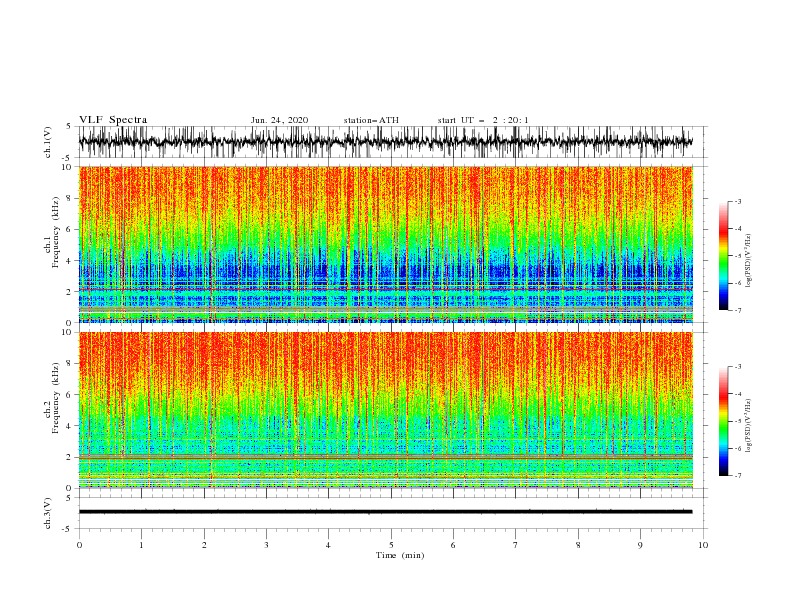This screenshot has width=792, height=612.
Task: Click the "10" tick on ch.1 frequency axis
Action: pos(66,167)
